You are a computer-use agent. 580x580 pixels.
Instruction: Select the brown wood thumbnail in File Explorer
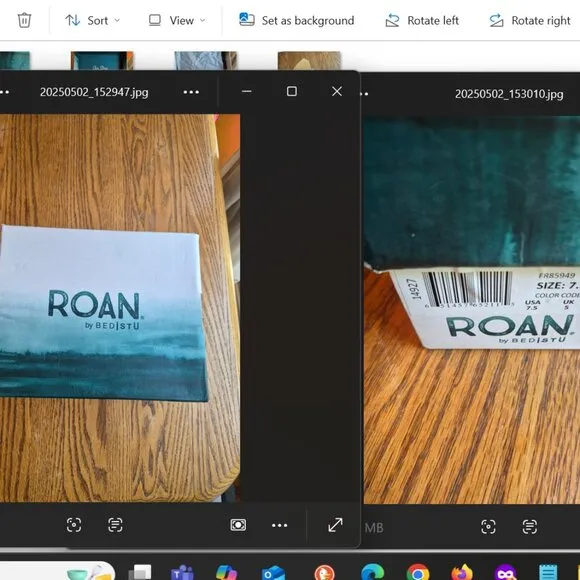click(309, 61)
